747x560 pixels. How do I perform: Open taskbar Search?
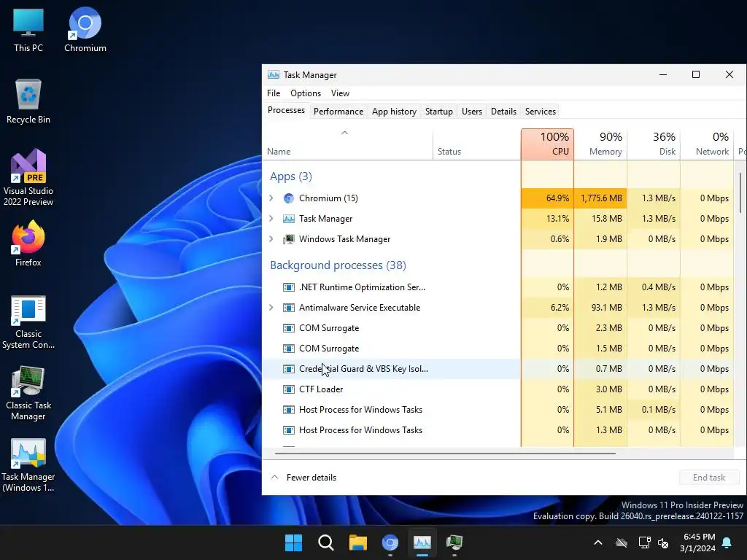coord(326,542)
